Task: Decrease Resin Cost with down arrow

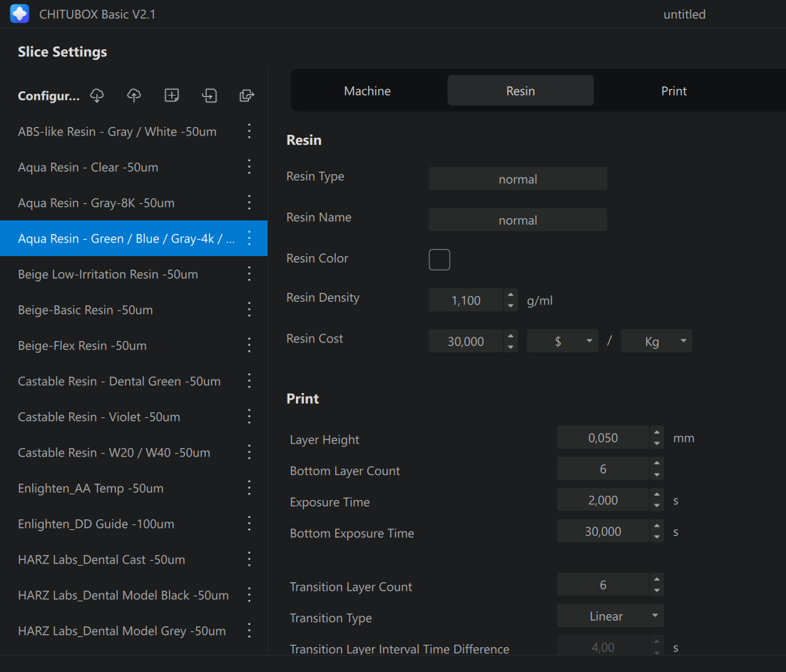Action: pos(510,347)
